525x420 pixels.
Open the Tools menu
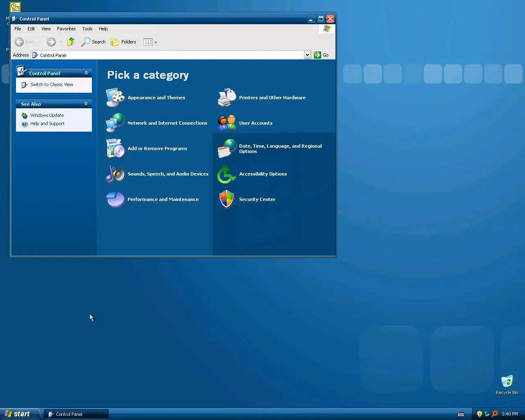(x=87, y=29)
